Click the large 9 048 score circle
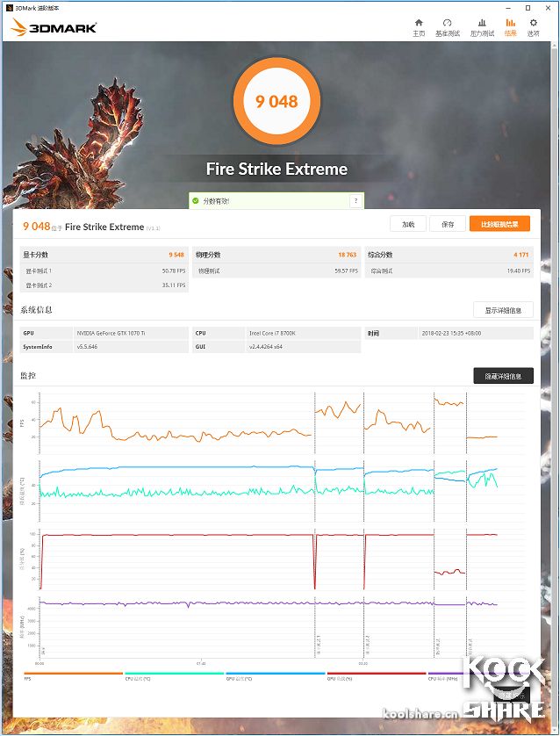Image resolution: width=560 pixels, height=736 pixels. [x=276, y=101]
